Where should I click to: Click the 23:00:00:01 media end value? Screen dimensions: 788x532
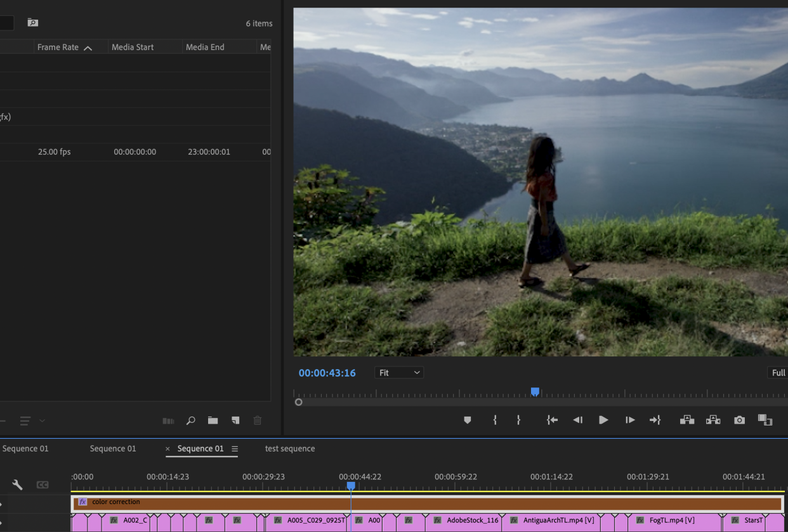[x=209, y=152]
